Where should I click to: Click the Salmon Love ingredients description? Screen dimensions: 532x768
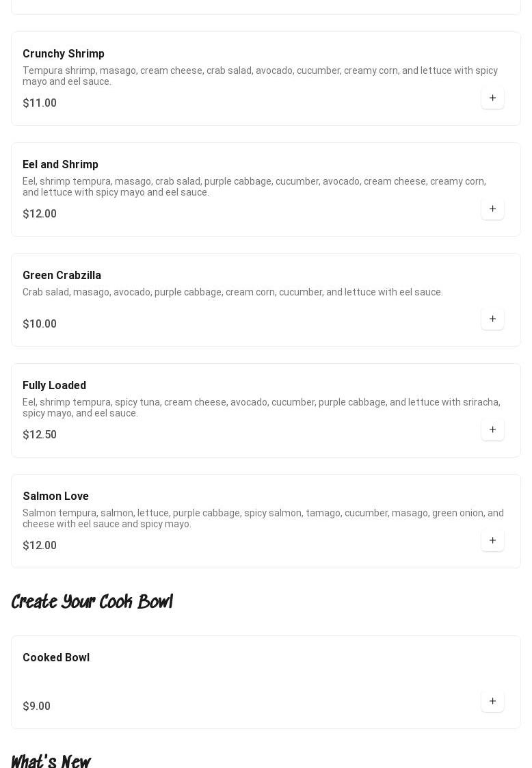[x=263, y=518]
